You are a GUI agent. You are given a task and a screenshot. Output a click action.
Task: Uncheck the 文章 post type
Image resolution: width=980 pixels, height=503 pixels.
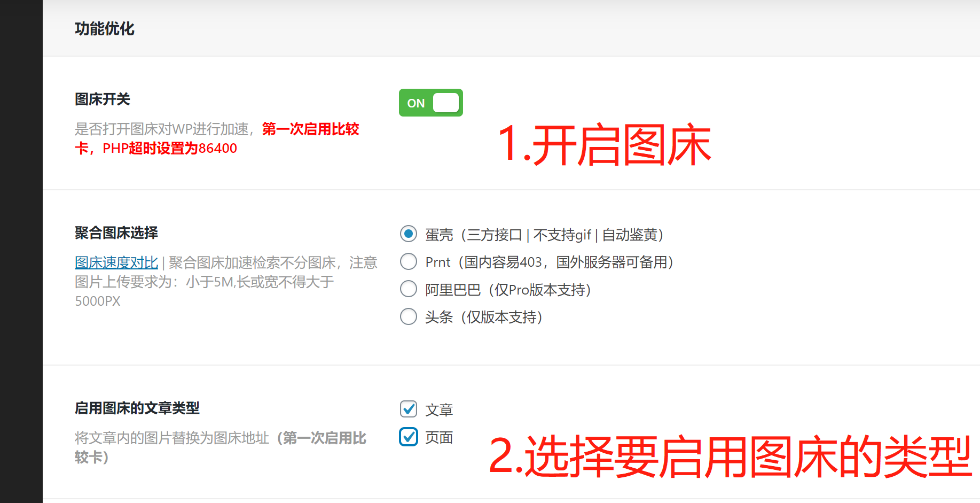click(408, 409)
